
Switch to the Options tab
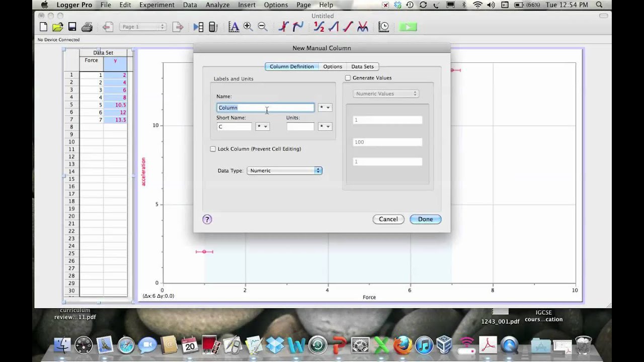pyautogui.click(x=333, y=66)
